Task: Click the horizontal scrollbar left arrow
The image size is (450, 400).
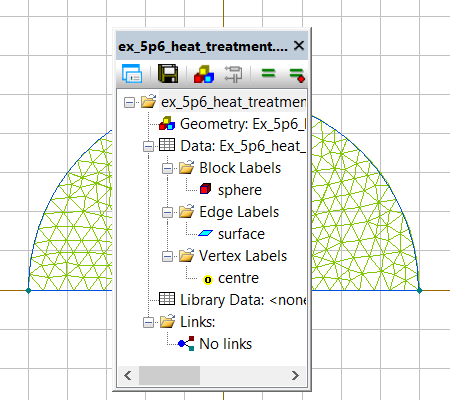Action: click(128, 376)
